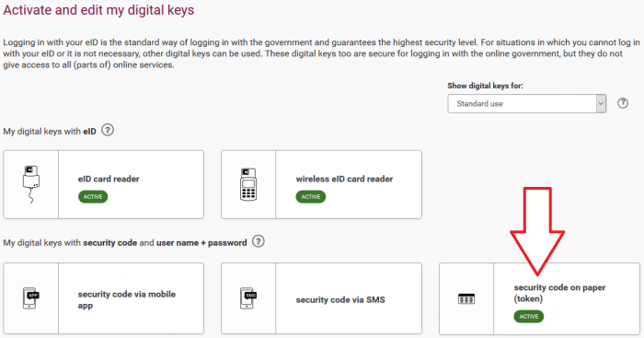Click ACTIVE badge under wireless eID reader
The image size is (644, 338).
(311, 196)
